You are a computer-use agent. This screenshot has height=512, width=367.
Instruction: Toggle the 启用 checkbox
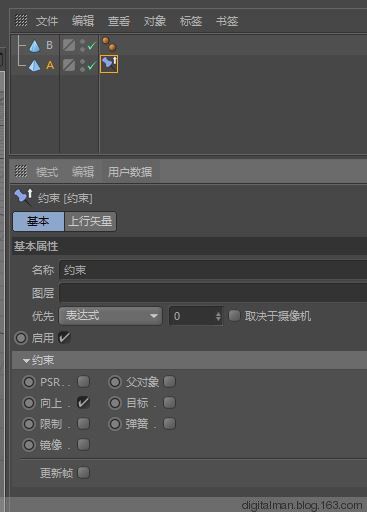click(x=64, y=337)
